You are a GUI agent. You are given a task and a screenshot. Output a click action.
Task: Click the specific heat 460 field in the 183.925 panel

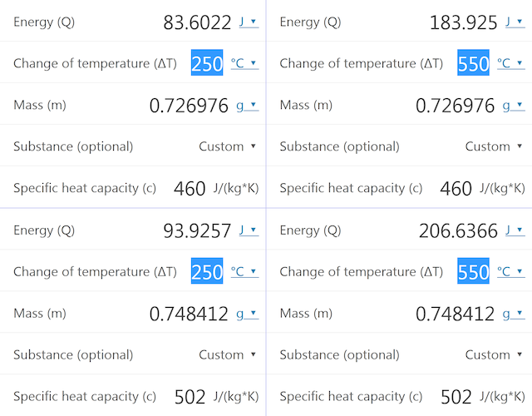(x=456, y=189)
